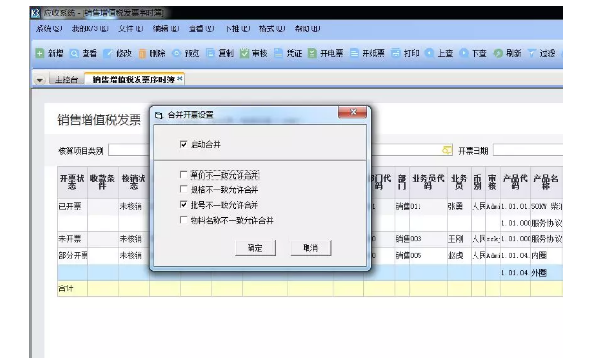Viewport: 614px width, 364px height.
Task: Click the 审核 (Audit) toolbar icon
Action: click(245, 53)
